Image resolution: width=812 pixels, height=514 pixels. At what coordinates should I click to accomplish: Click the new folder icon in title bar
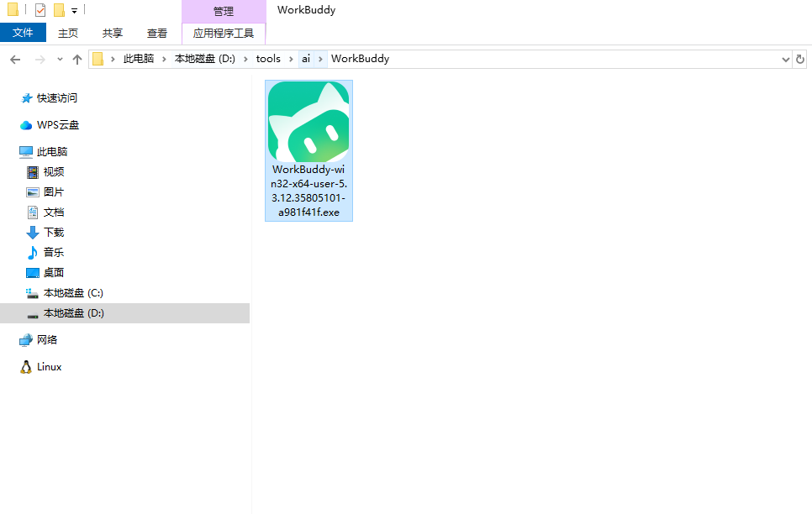tap(60, 10)
